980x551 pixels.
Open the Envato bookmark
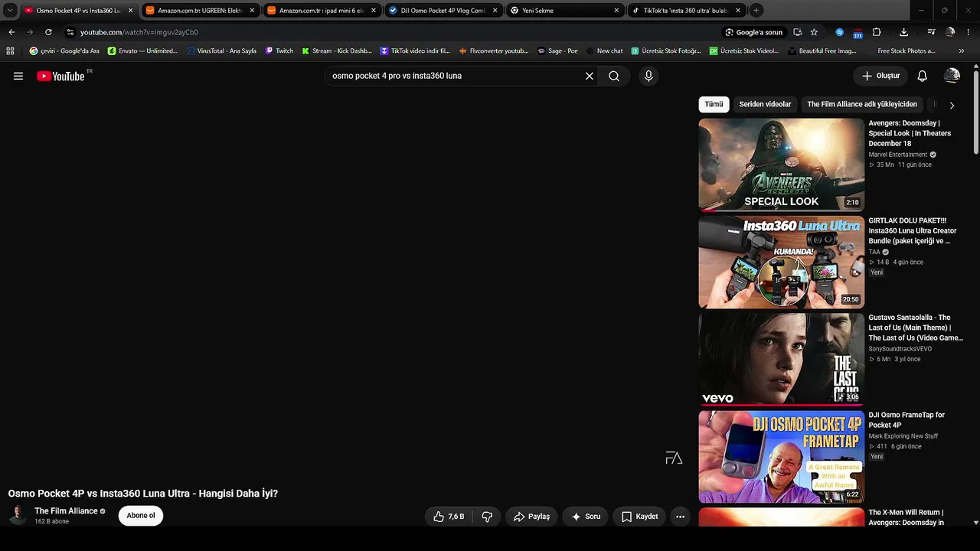point(142,51)
